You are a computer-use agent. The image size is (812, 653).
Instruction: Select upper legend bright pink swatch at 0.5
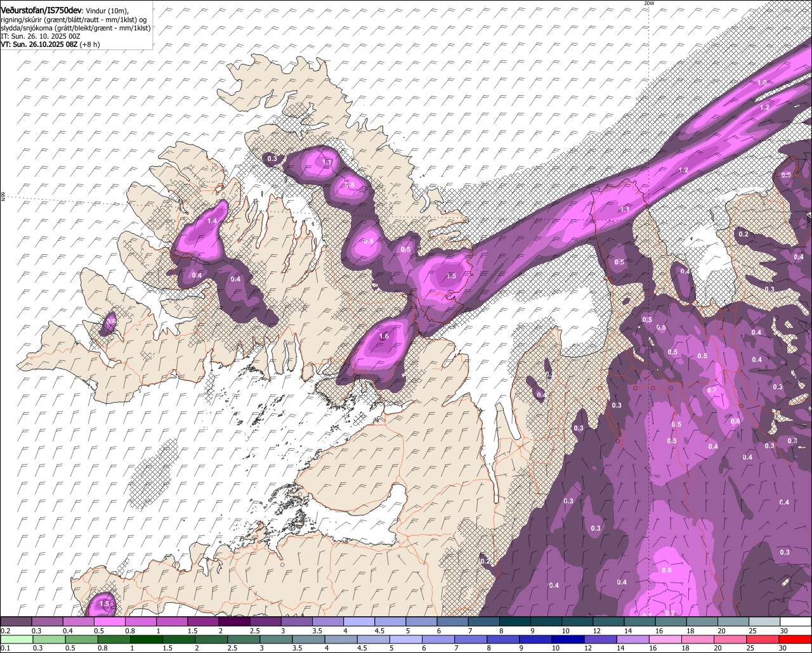[109, 621]
